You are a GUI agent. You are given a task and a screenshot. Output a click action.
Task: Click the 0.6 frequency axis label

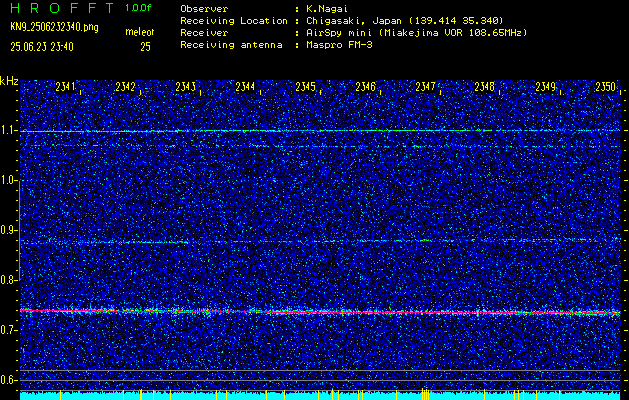[x=8, y=380]
